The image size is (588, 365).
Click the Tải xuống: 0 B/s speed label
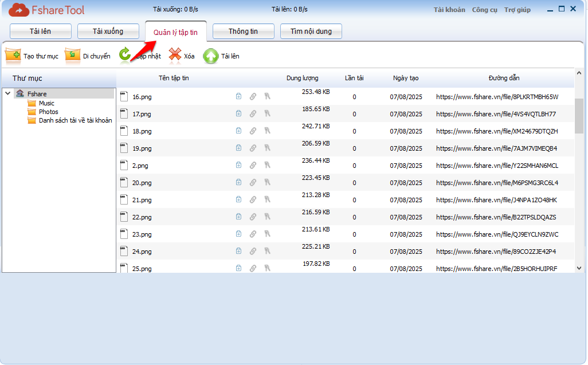pyautogui.click(x=175, y=9)
